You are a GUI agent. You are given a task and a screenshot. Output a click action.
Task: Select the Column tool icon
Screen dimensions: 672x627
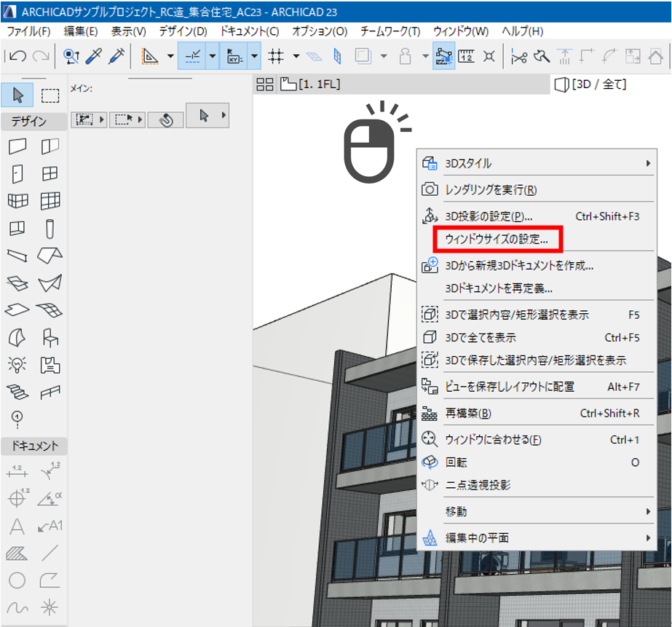click(x=50, y=229)
